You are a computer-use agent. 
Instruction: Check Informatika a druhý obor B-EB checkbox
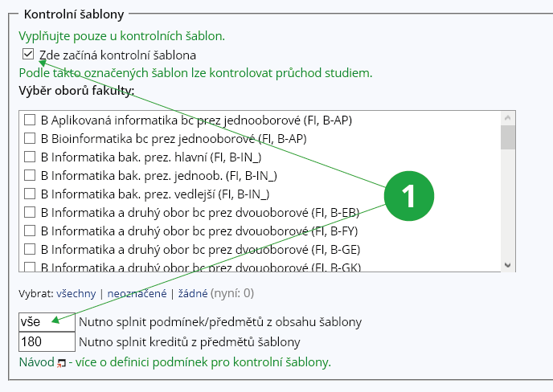point(30,212)
